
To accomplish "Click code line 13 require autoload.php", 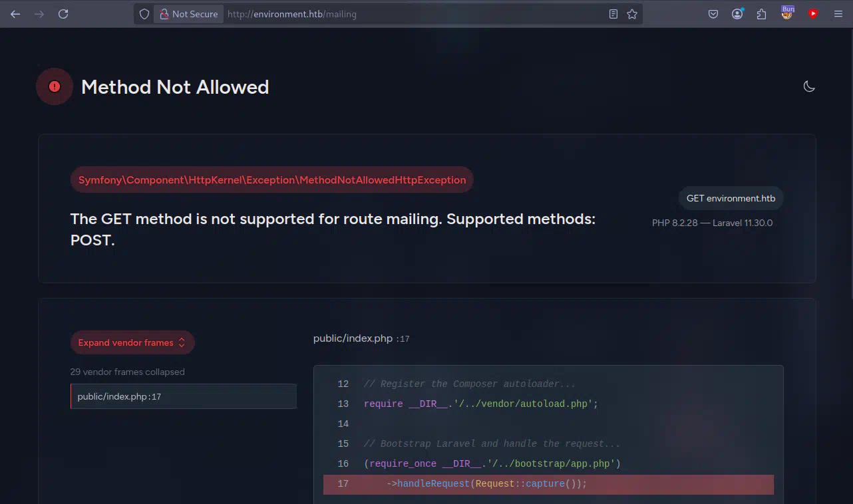I will coord(481,404).
